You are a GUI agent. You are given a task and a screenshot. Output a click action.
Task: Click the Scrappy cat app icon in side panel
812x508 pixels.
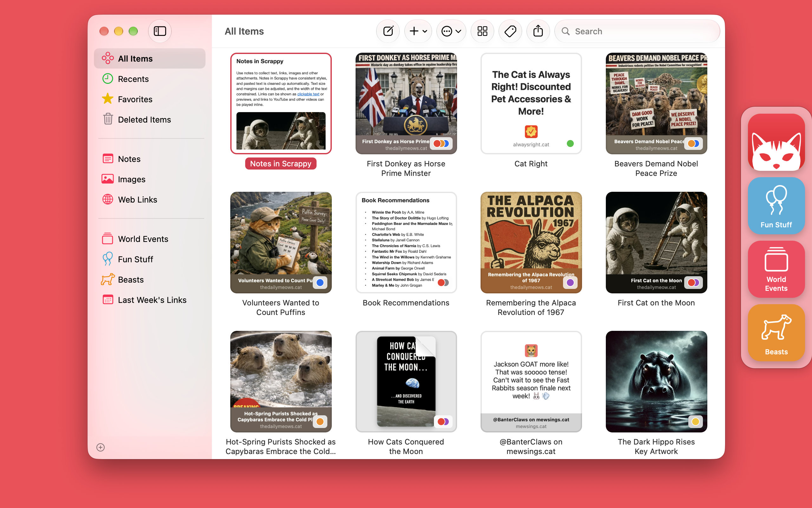click(x=776, y=142)
